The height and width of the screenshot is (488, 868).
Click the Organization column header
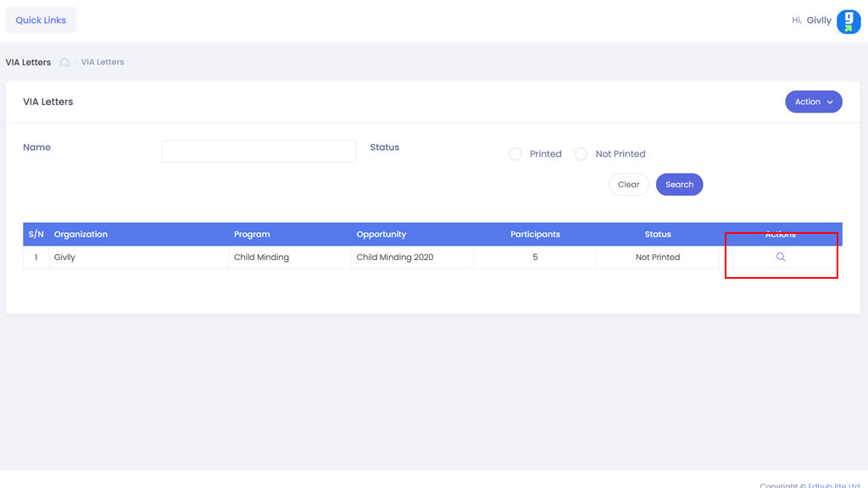(x=81, y=235)
